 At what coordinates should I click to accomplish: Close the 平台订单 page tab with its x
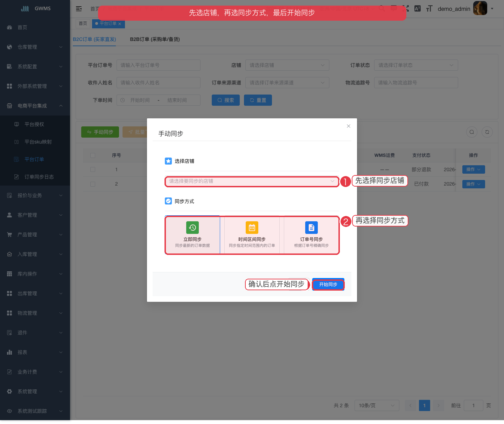(120, 24)
